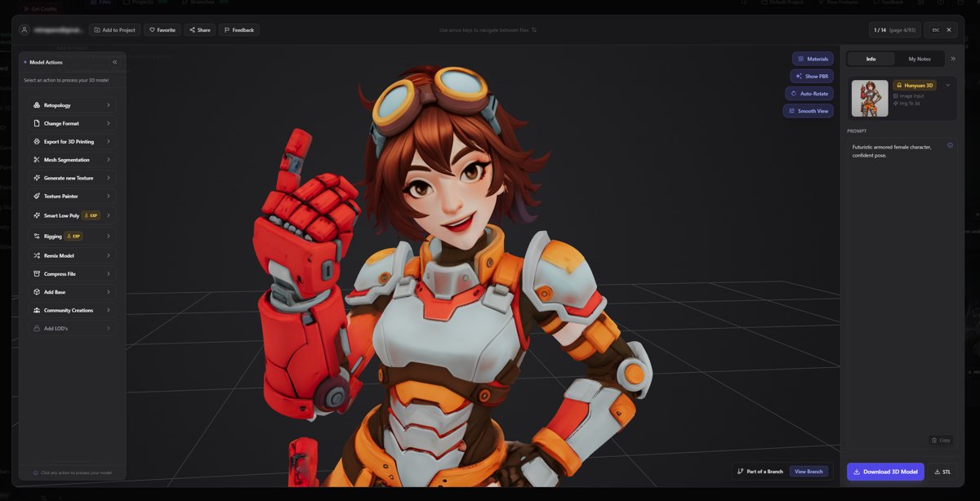980x501 pixels.
Task: Collapse the Model Actions panel
Action: (x=114, y=61)
